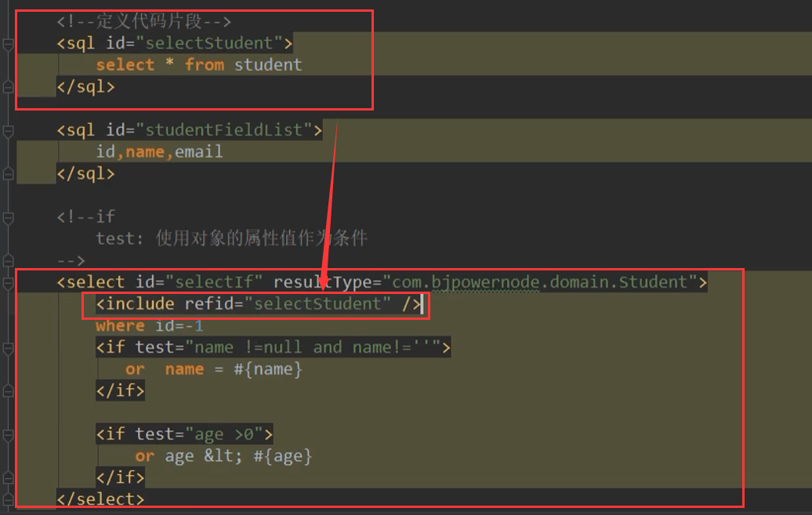Toggle fold marker at the '-->' comment end

pos(8,260)
